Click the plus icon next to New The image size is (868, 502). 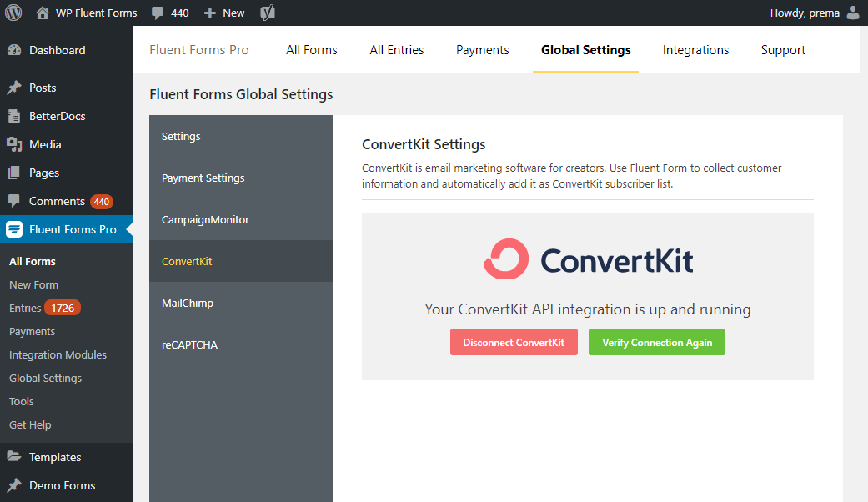coord(210,13)
